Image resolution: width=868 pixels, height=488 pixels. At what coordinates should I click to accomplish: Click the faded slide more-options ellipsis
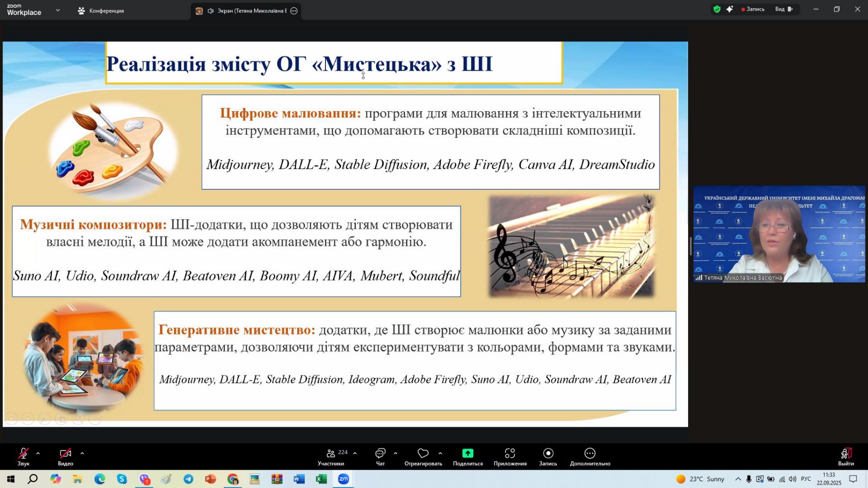click(x=95, y=419)
